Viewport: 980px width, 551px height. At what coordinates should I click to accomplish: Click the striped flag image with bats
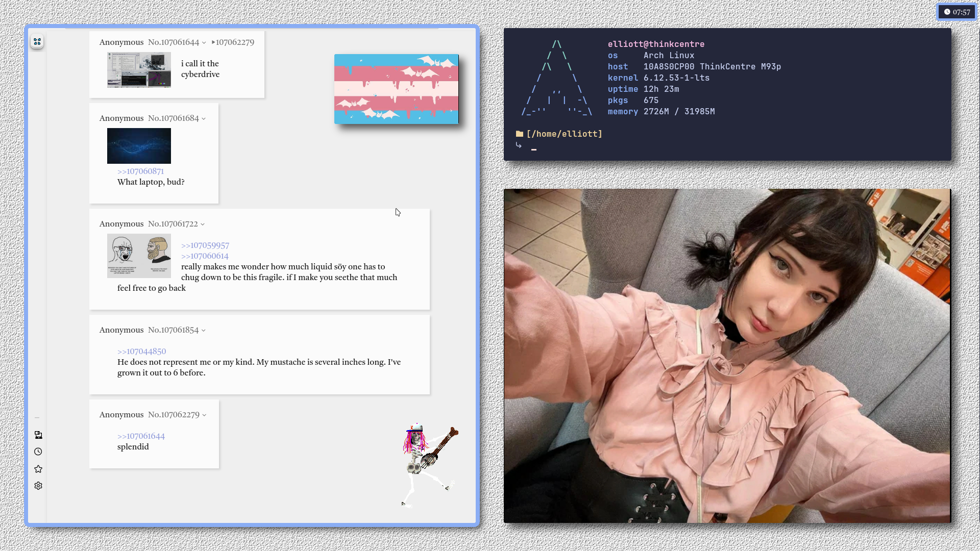click(x=396, y=89)
